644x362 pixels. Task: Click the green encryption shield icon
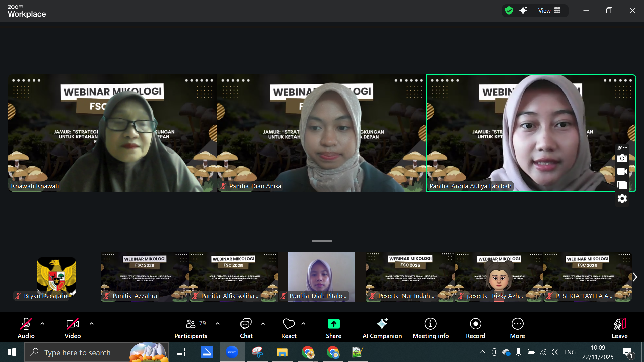(509, 11)
